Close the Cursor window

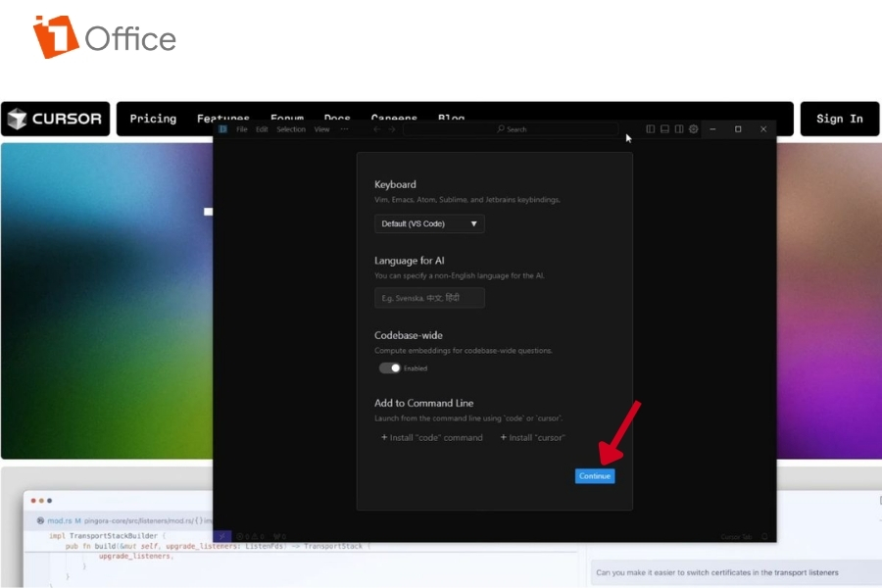coord(763,128)
